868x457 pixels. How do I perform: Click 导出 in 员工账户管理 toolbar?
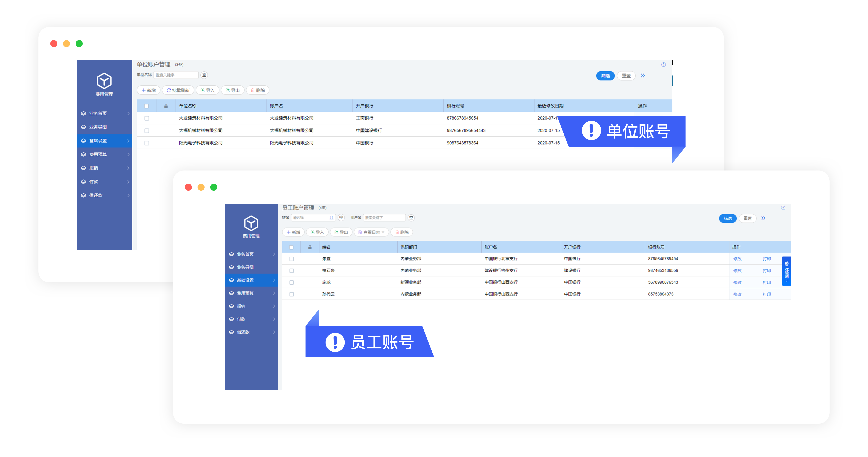click(341, 232)
